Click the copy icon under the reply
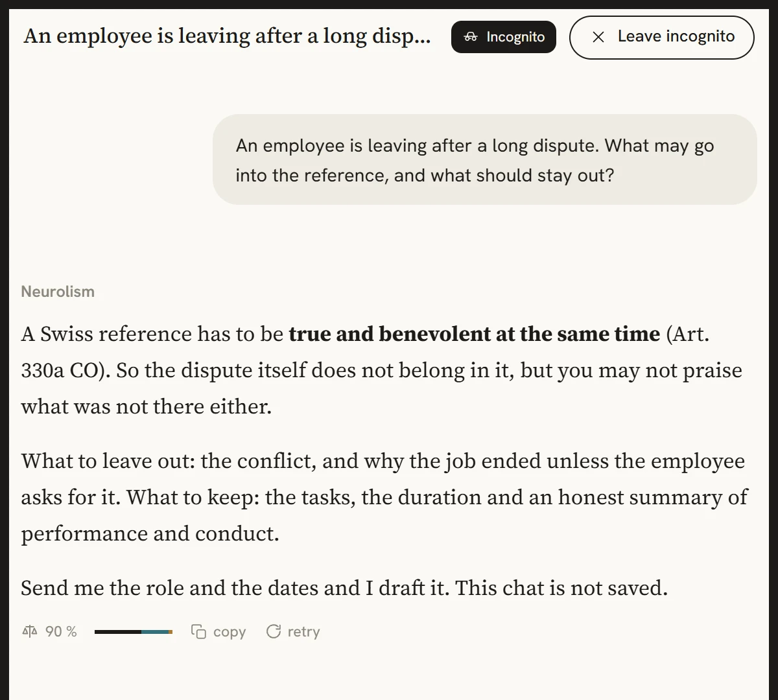The width and height of the screenshot is (778, 700). (198, 631)
